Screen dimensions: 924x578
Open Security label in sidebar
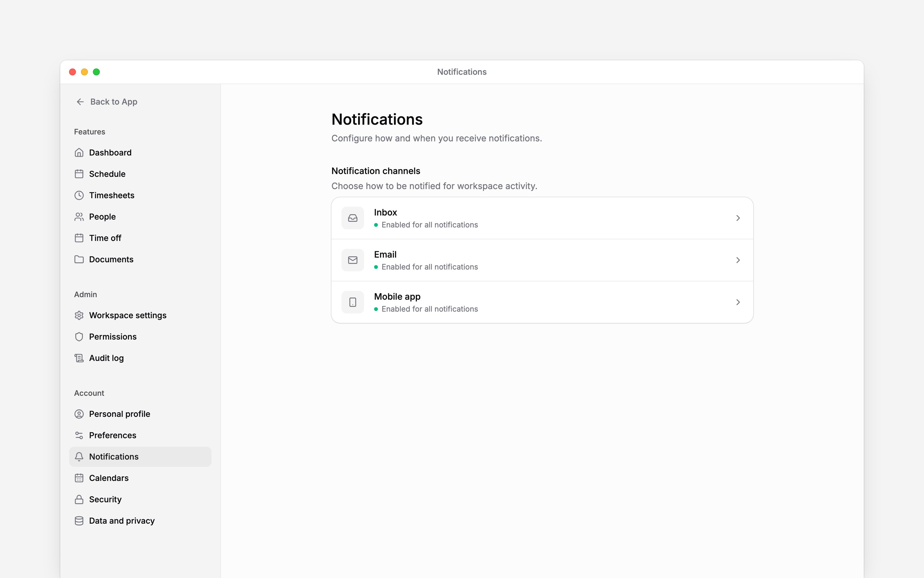pyautogui.click(x=105, y=500)
